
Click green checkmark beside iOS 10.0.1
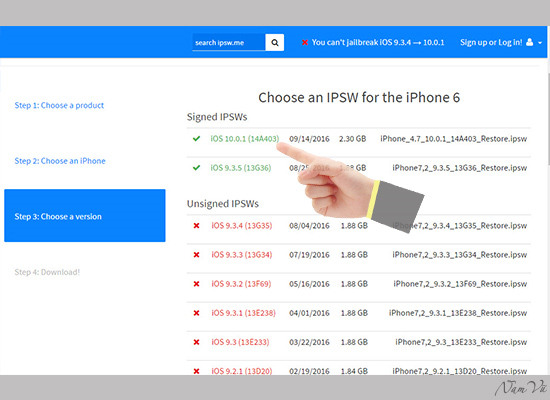pos(196,139)
